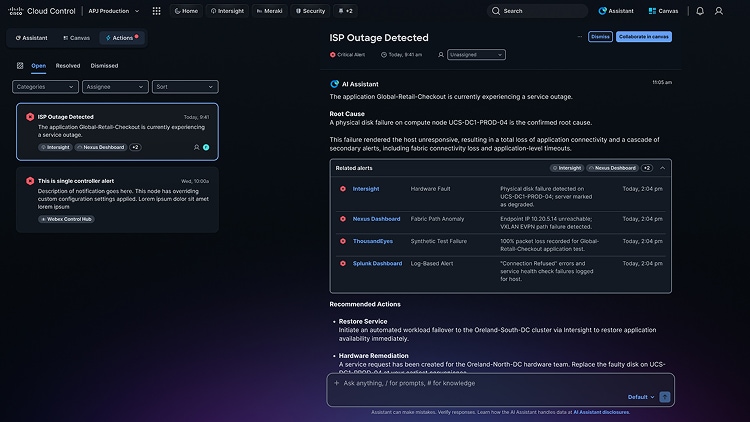
Task: Click the Webex Control Hub tag
Action: tap(66, 219)
